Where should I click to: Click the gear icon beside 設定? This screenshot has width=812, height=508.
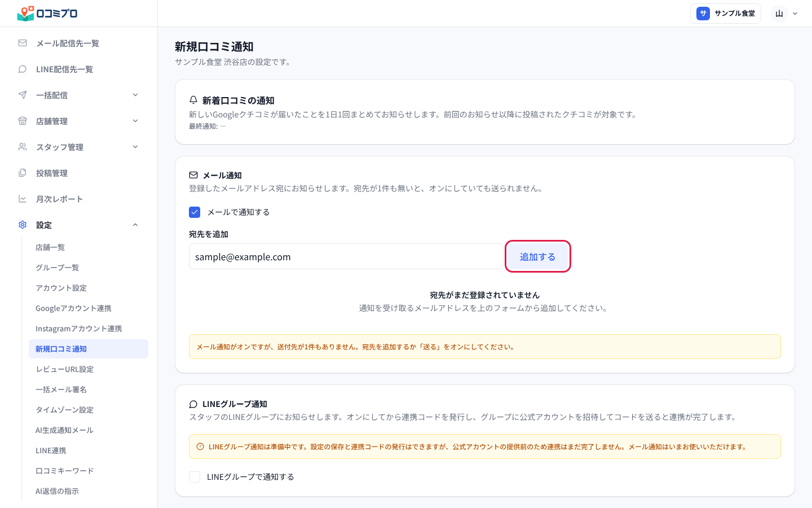click(23, 225)
